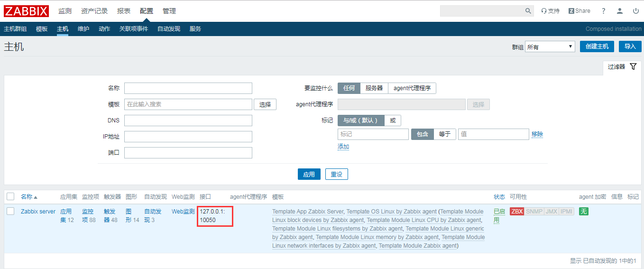The width and height of the screenshot is (644, 269).
Task: Click the IPMI availability badge
Action: click(566, 212)
